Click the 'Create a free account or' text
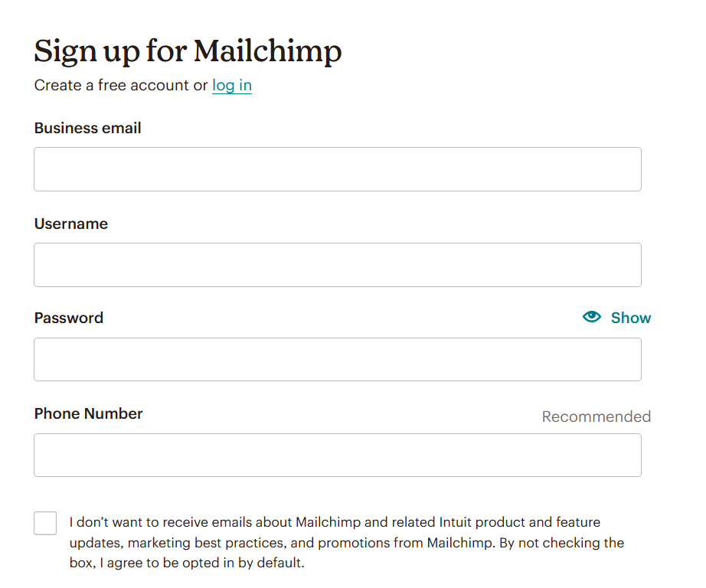This screenshot has width=706, height=588. [x=121, y=85]
